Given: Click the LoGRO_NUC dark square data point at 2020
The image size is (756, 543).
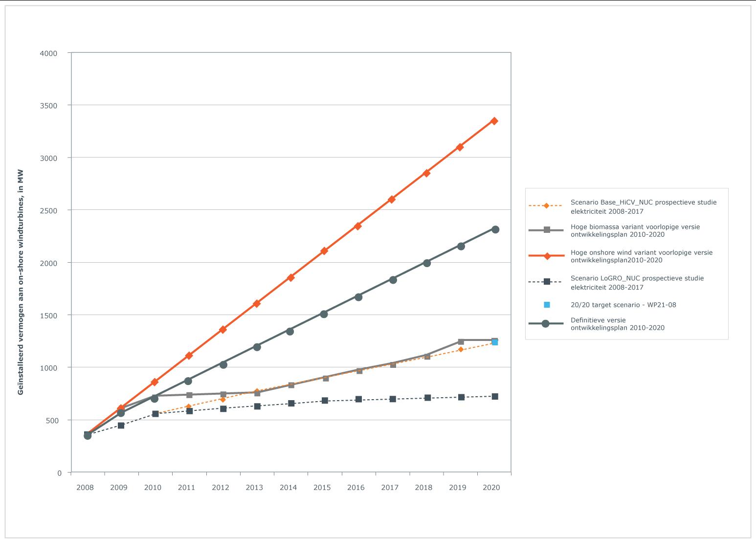Looking at the screenshot, I should pos(495,397).
